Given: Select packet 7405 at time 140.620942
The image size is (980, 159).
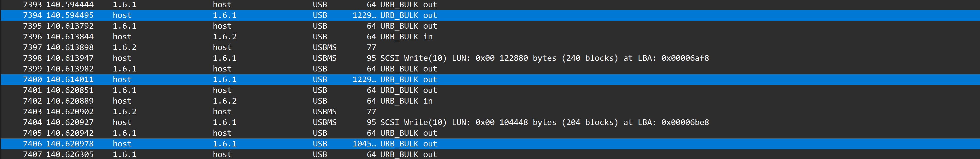Looking at the screenshot, I should pos(490,133).
